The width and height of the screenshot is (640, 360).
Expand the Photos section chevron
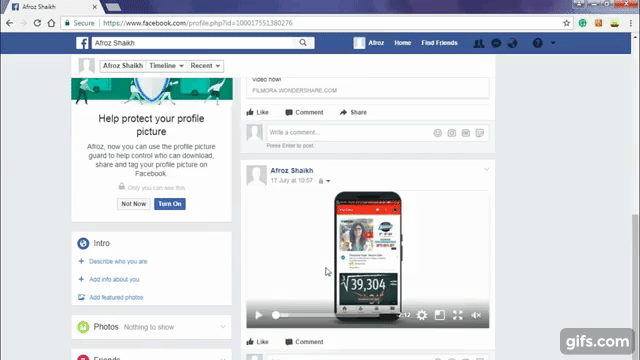pyautogui.click(x=223, y=327)
